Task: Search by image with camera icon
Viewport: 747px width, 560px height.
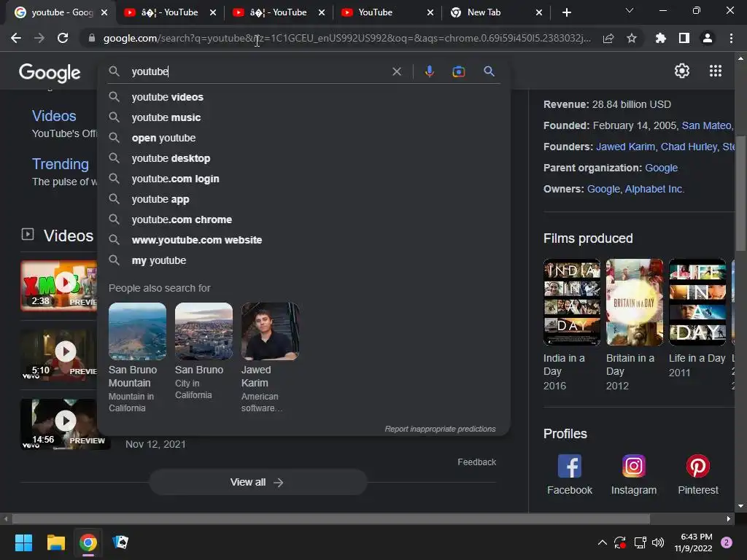Action: click(x=458, y=71)
